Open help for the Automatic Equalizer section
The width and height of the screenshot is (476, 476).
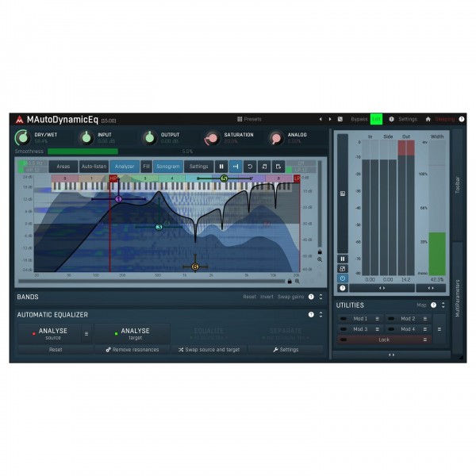click(x=311, y=314)
